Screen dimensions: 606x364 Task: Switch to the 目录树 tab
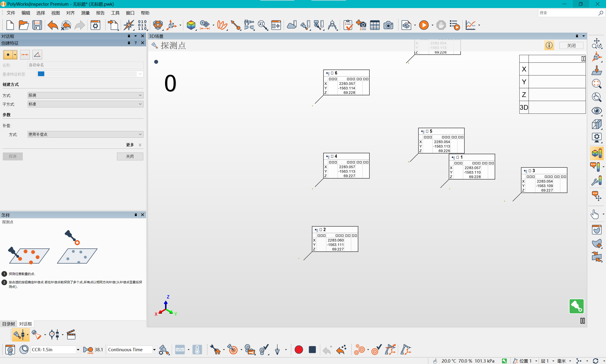[x=8, y=324]
